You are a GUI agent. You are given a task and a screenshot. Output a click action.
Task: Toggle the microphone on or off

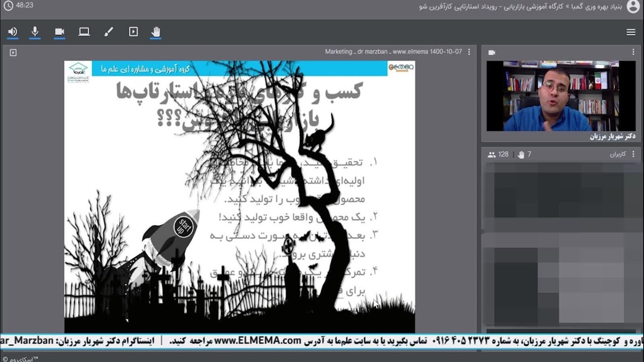click(x=35, y=32)
